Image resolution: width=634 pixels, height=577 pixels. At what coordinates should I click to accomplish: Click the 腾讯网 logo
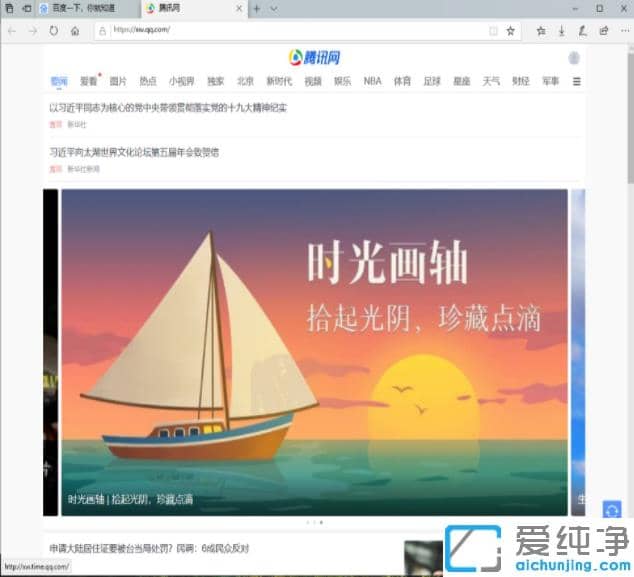(314, 57)
